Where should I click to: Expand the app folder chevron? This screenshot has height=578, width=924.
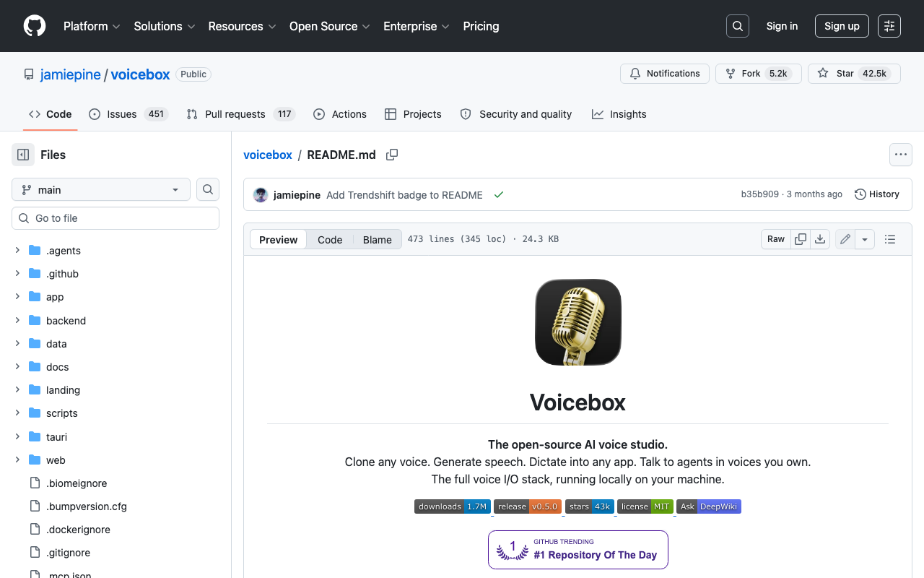[x=17, y=297]
